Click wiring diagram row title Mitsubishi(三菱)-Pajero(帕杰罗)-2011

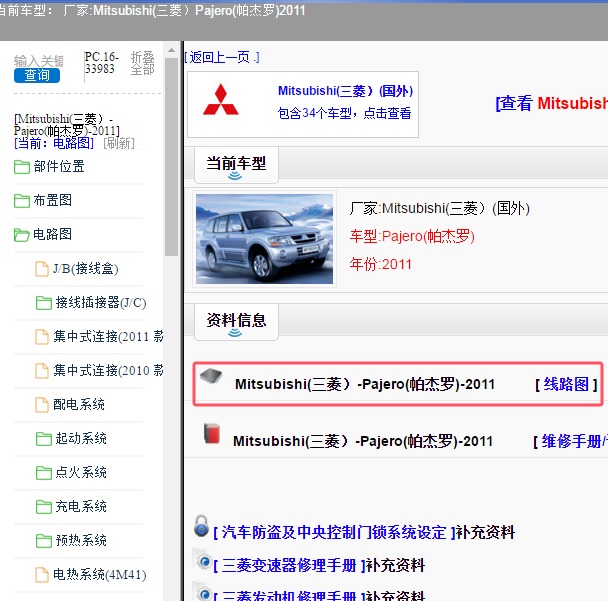pyautogui.click(x=365, y=384)
